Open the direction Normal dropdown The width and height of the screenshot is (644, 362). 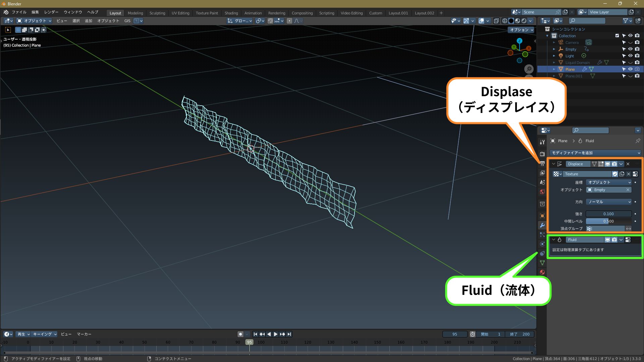tap(608, 202)
